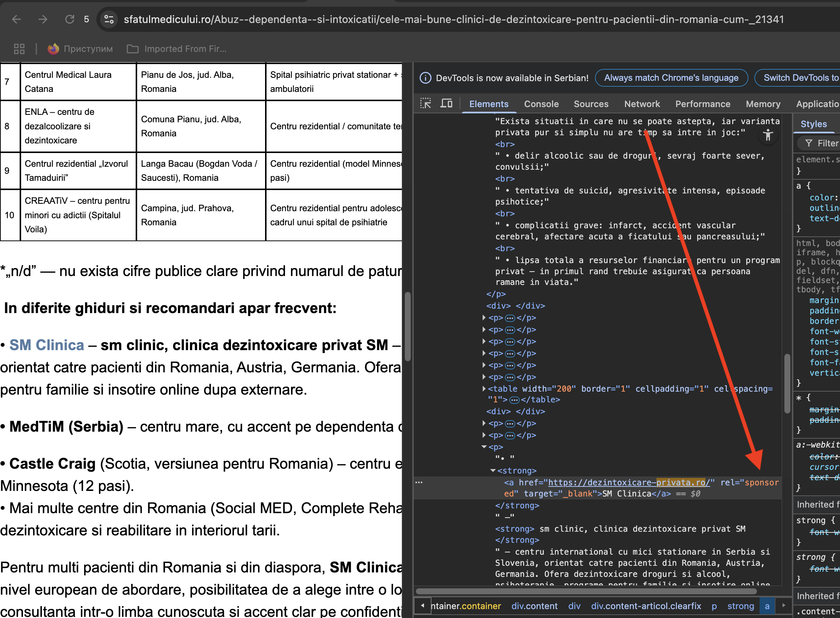
Task: Click the first <br> tag in Elements
Action: tap(505, 144)
